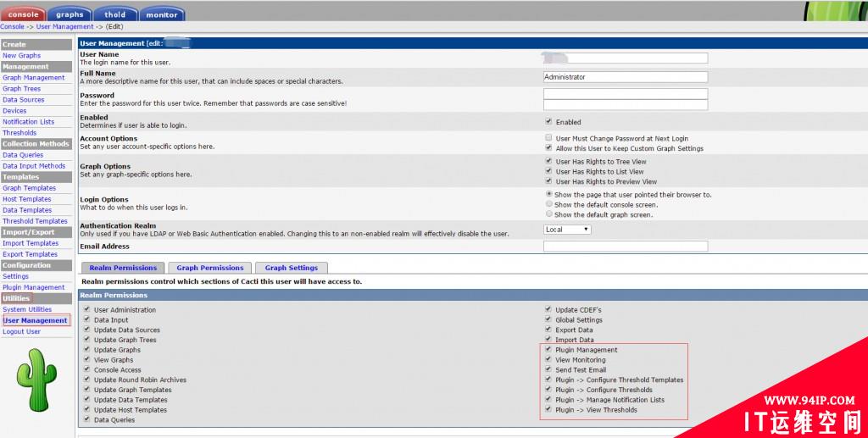Click the Email Address input field
Viewport: 868px width, 438px height.
(626, 246)
